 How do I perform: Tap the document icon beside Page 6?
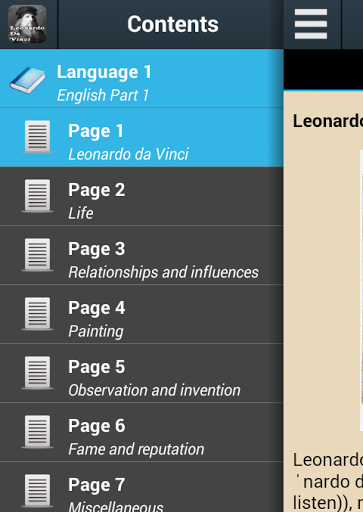tap(37, 432)
